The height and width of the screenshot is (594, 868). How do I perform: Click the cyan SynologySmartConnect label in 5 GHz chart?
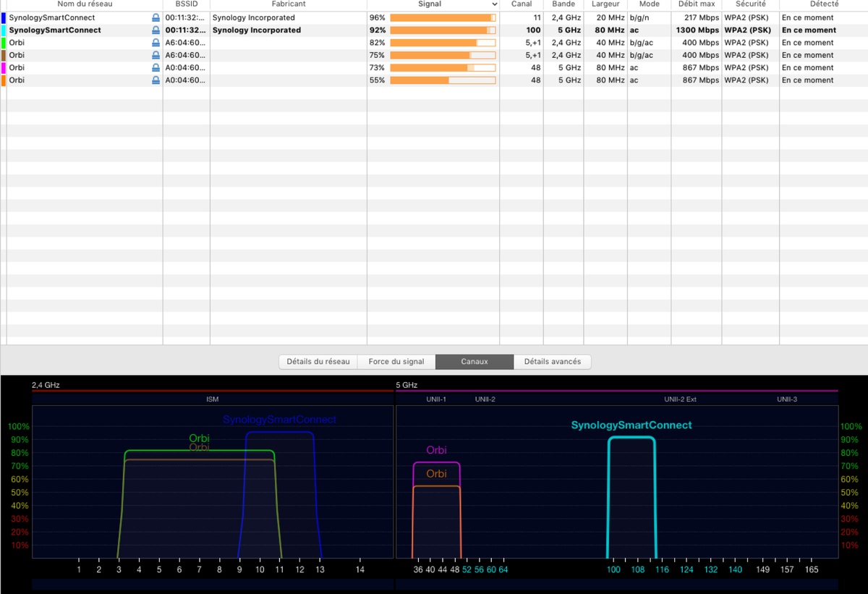631,425
